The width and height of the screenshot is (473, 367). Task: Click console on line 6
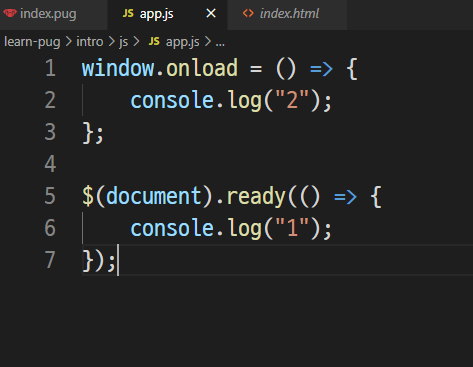tap(172, 228)
